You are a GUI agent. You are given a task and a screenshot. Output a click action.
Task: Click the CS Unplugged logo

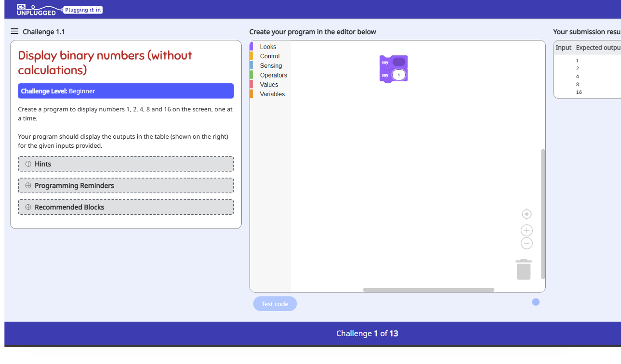(37, 10)
